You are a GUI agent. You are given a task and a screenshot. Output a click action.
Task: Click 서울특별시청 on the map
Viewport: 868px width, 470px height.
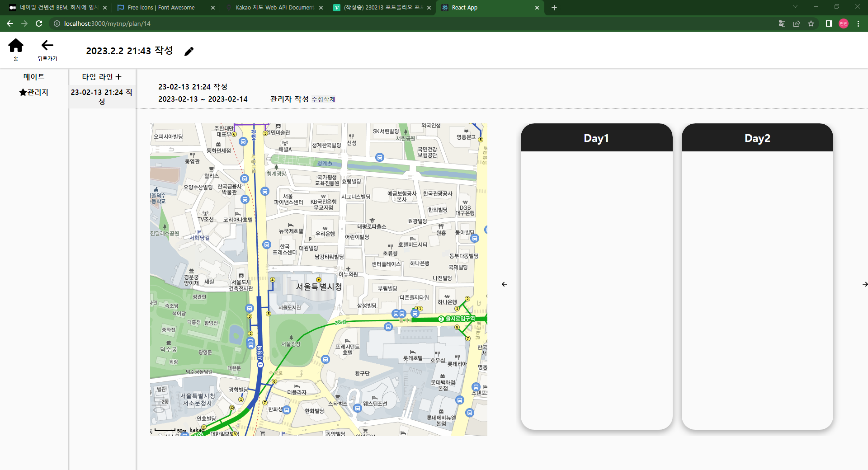pyautogui.click(x=319, y=287)
